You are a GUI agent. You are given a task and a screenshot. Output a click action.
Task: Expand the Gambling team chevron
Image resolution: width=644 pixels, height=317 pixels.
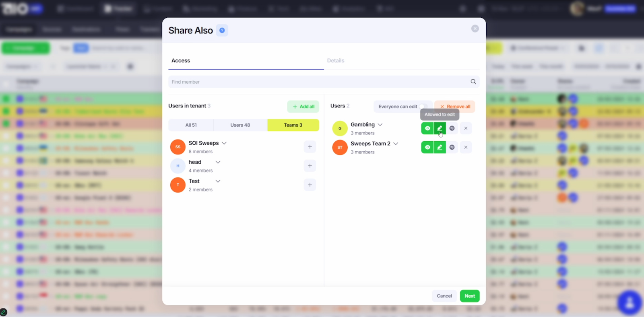(380, 125)
